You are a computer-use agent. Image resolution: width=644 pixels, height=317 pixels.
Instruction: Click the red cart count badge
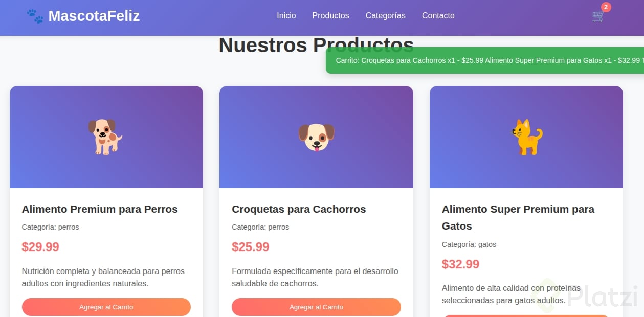[606, 7]
